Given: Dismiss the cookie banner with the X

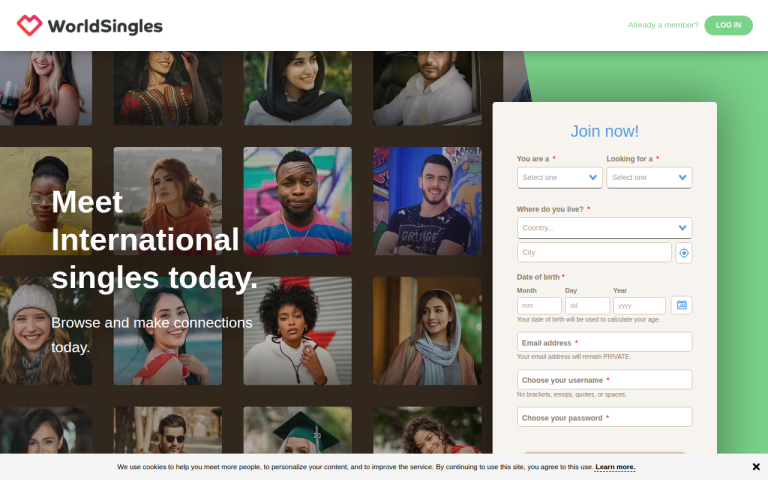Looking at the screenshot, I should click(x=756, y=467).
